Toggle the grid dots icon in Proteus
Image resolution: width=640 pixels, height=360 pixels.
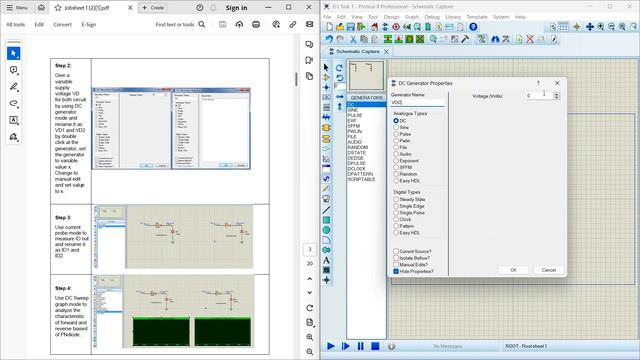pos(563,27)
